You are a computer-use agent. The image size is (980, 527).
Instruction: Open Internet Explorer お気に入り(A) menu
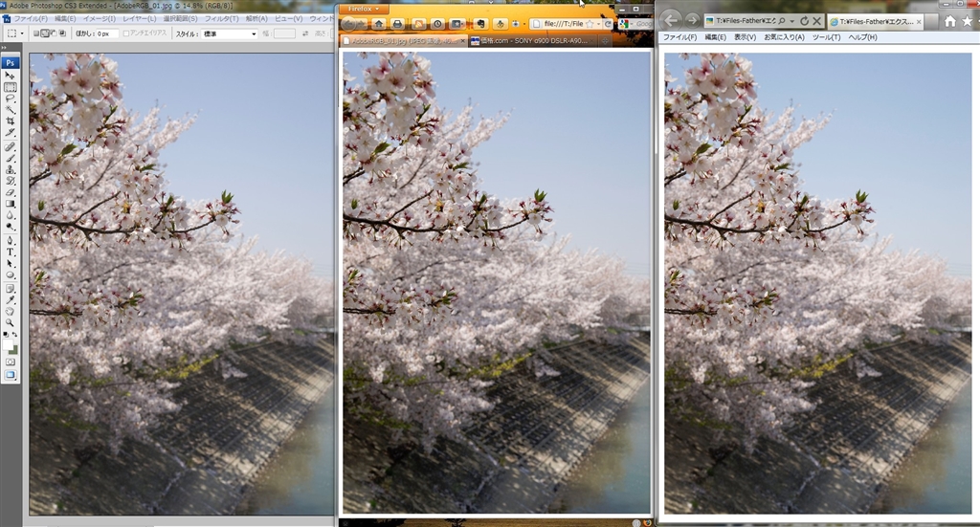click(x=784, y=37)
